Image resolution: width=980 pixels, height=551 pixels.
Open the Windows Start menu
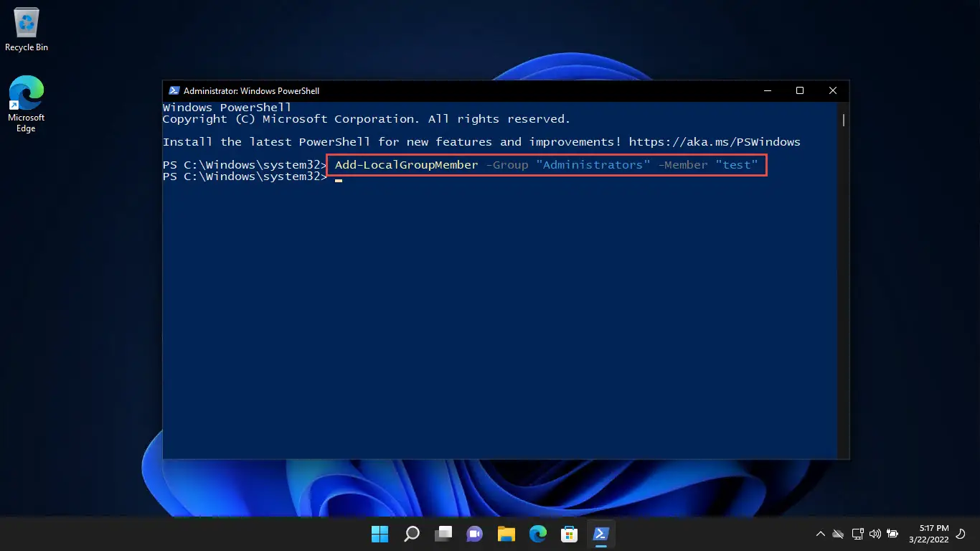(380, 534)
